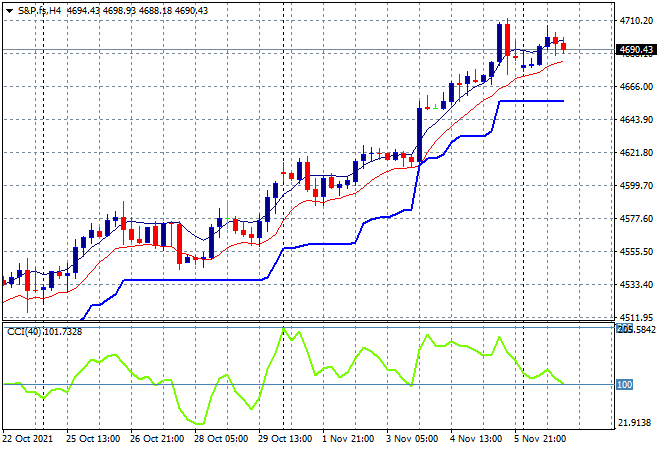The height and width of the screenshot is (450, 660).
Task: Click the 4666.00 price axis label
Action: point(636,86)
